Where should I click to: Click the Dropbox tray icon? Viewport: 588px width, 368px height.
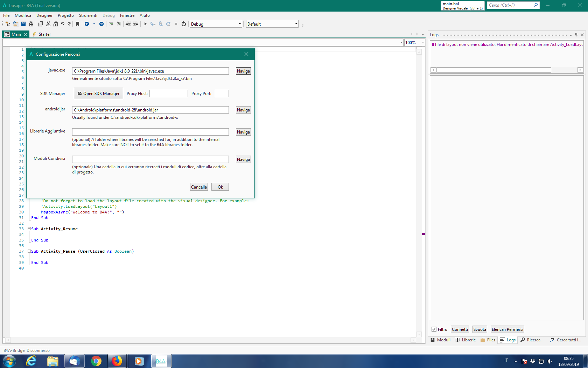[533, 361]
